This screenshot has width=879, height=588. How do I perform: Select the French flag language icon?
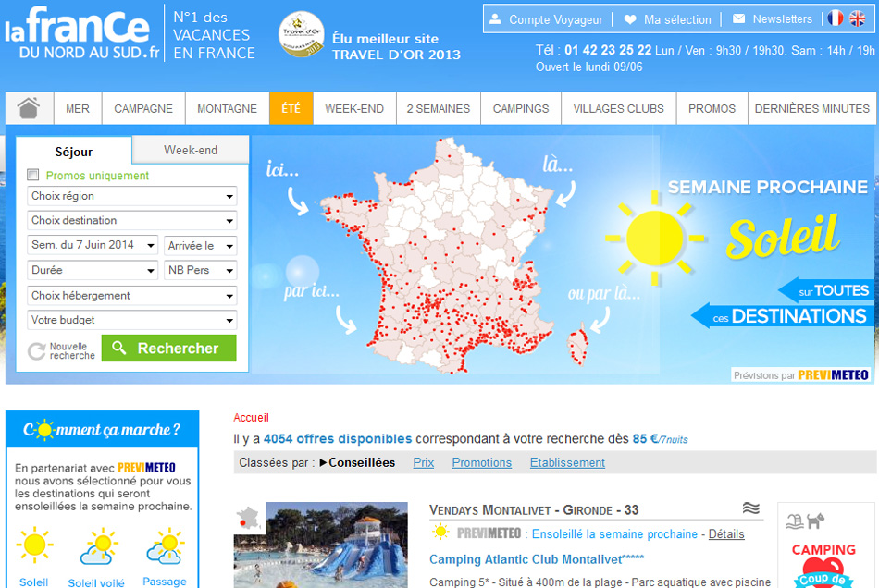[836, 18]
